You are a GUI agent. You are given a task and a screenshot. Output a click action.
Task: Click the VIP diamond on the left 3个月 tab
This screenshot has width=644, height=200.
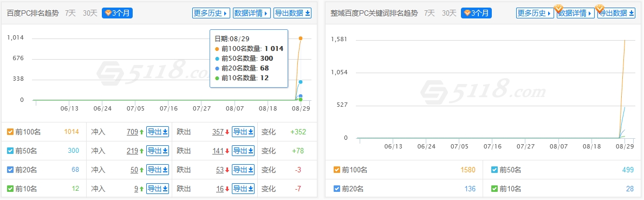point(108,13)
